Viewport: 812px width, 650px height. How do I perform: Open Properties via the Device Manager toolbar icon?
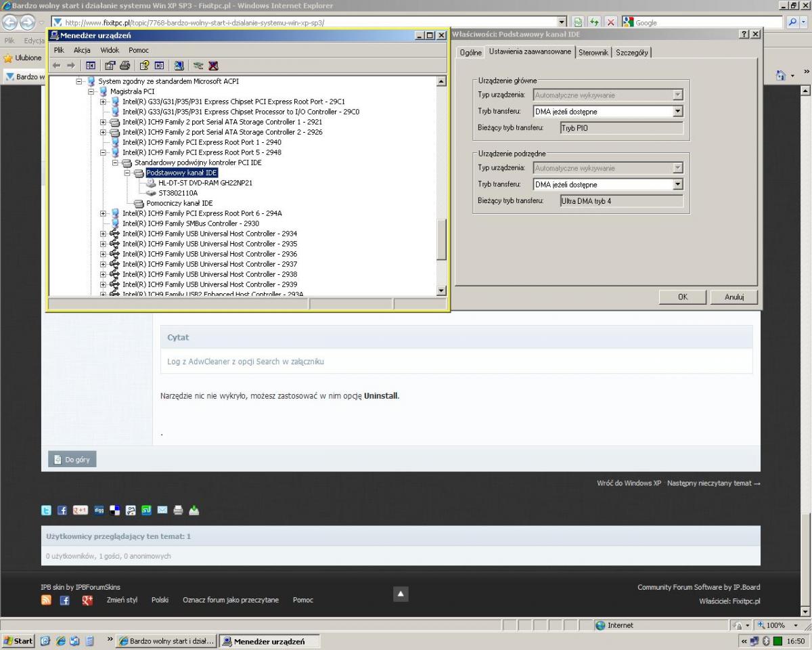point(110,66)
